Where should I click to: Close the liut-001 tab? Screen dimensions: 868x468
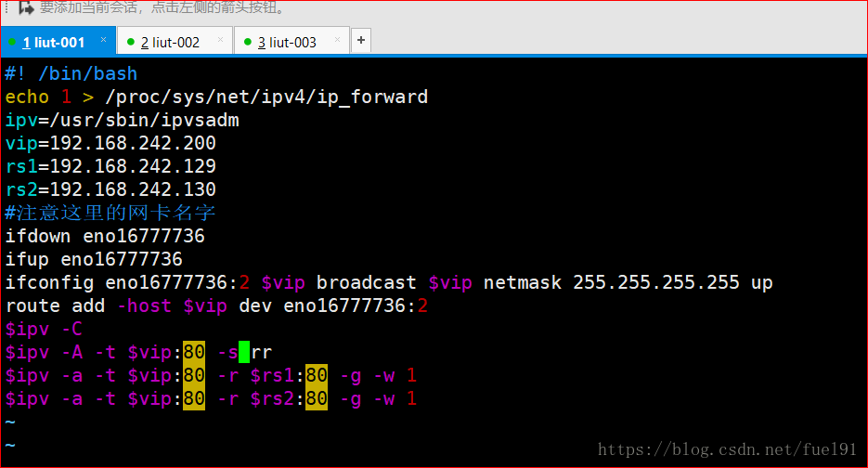point(103,39)
